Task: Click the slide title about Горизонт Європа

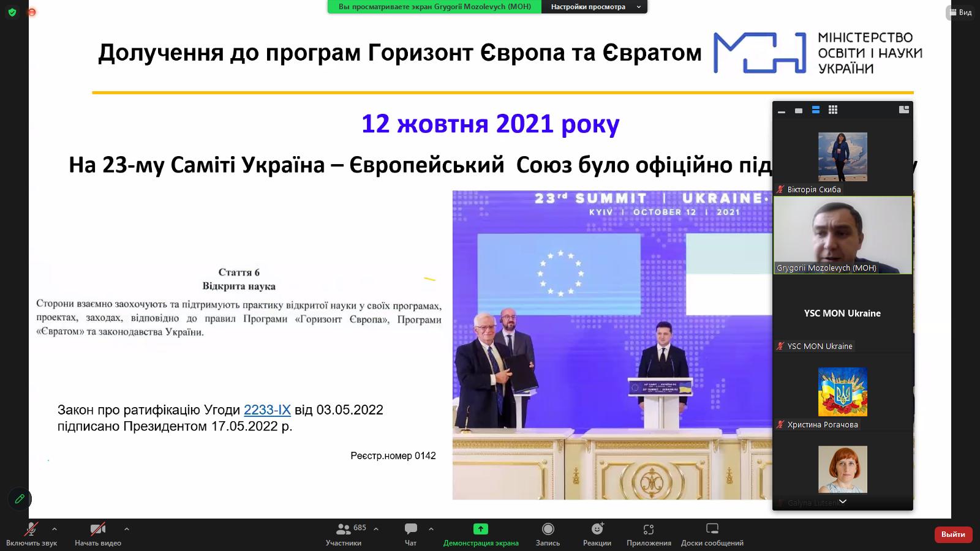Action: (x=400, y=53)
